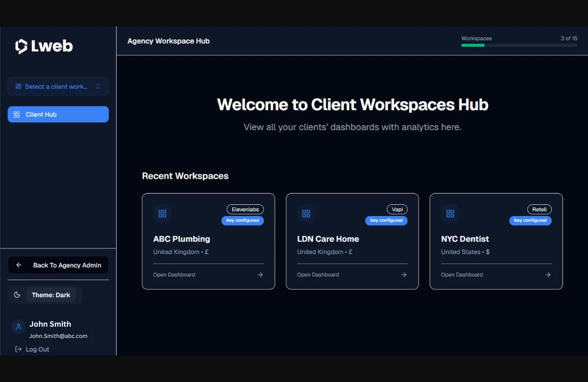The image size is (588, 382).
Task: Click the Vapi badge on LDN Care Home
Action: (x=397, y=210)
